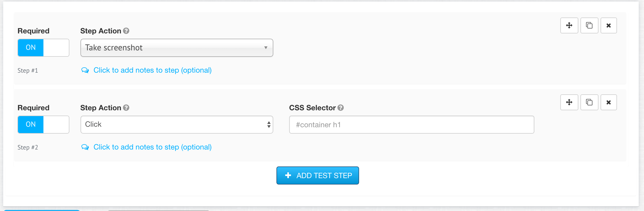Add notes to step 2
644x211 pixels.
point(152,147)
